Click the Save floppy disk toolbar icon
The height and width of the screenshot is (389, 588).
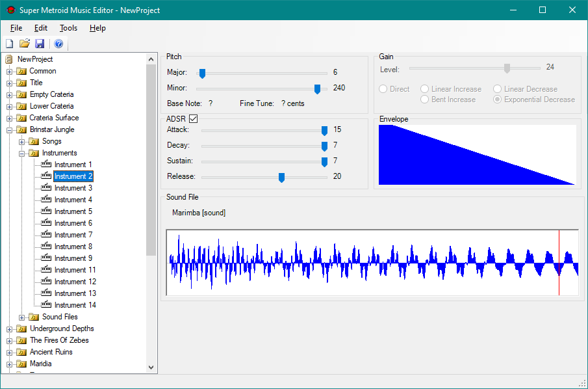[40, 44]
